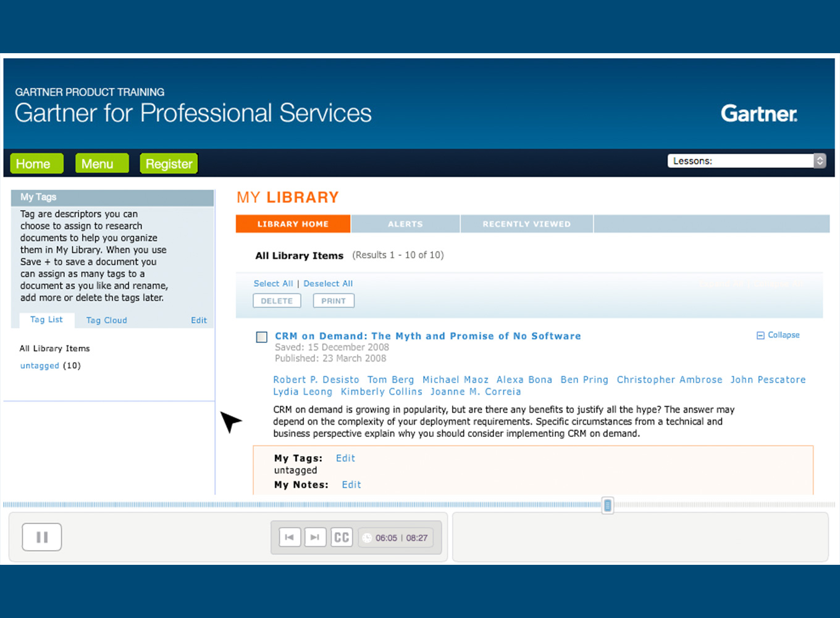Click the video progress slider handle
This screenshot has width=840, height=618.
[x=608, y=506]
